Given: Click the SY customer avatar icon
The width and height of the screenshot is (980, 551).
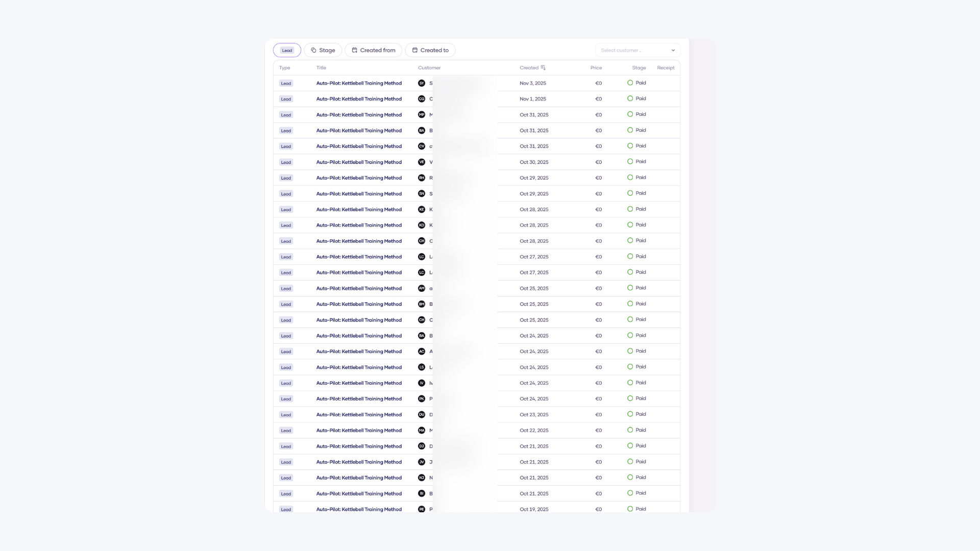Looking at the screenshot, I should tap(422, 83).
